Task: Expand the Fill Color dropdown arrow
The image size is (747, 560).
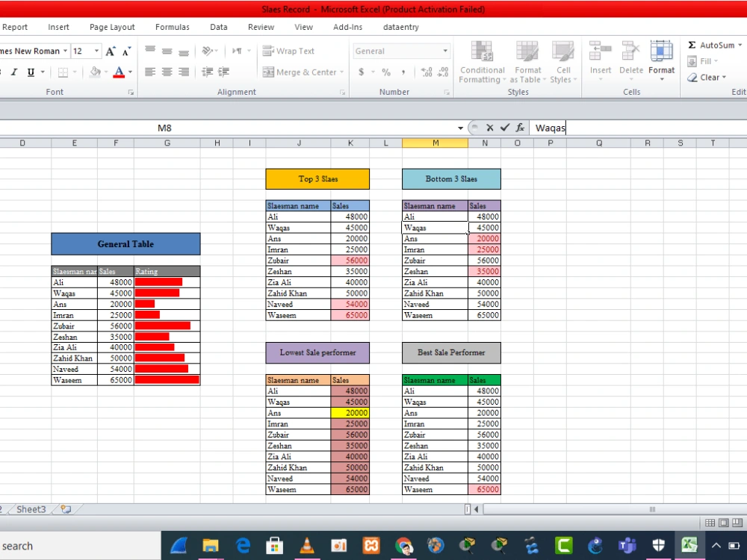Action: tap(106, 72)
